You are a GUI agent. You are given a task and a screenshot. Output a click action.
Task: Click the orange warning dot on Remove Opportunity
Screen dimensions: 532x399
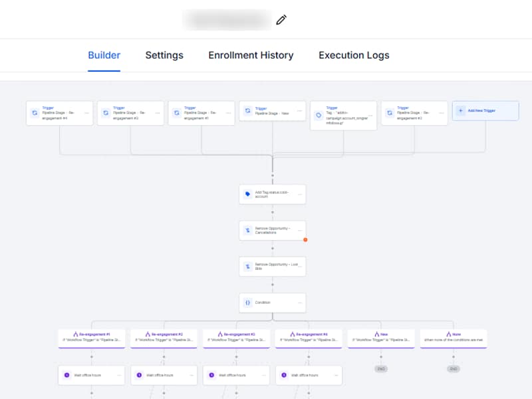click(x=305, y=239)
